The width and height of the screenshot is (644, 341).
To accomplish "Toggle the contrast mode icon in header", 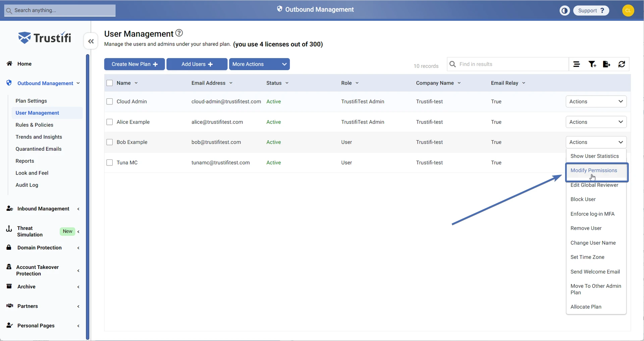I will pyautogui.click(x=565, y=10).
